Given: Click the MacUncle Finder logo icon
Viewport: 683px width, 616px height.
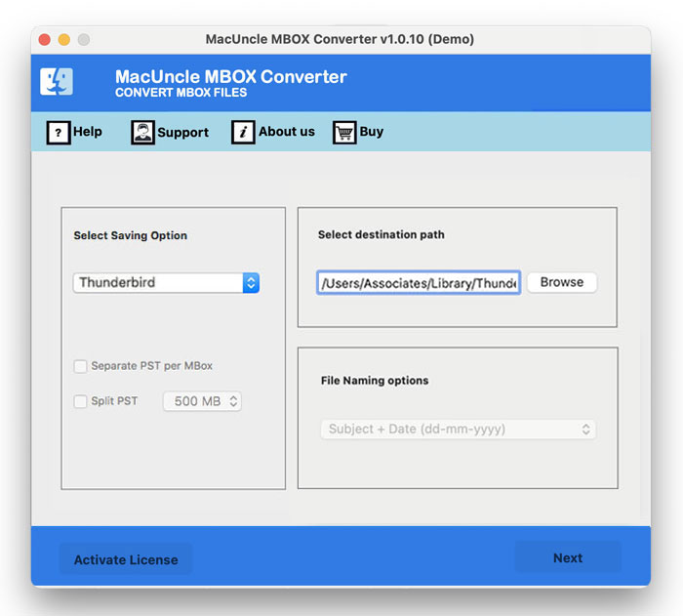Looking at the screenshot, I should pyautogui.click(x=57, y=82).
